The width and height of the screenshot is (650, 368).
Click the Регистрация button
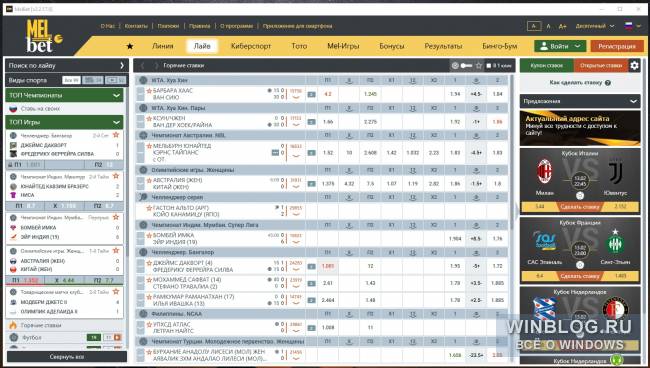click(x=617, y=46)
